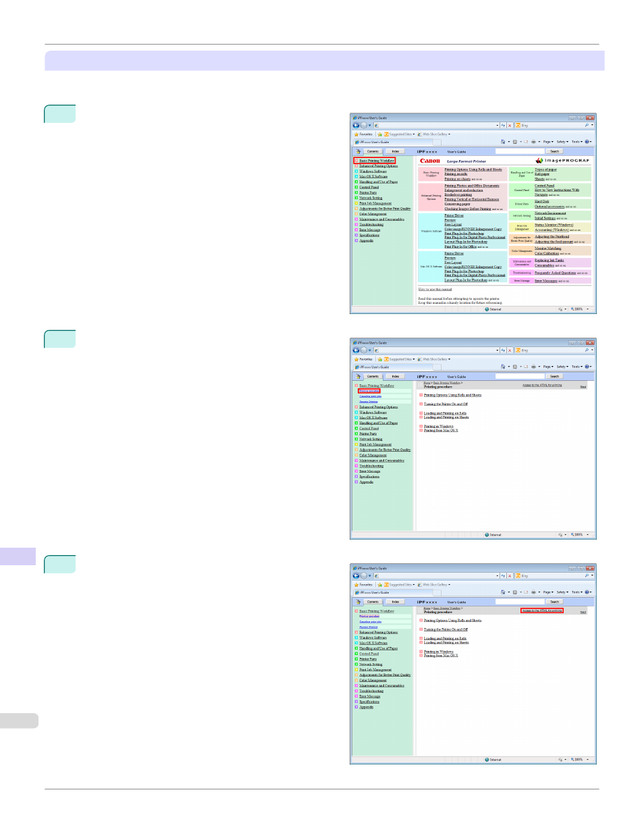Click the red stop X in the middle window's address bar

tap(510, 350)
